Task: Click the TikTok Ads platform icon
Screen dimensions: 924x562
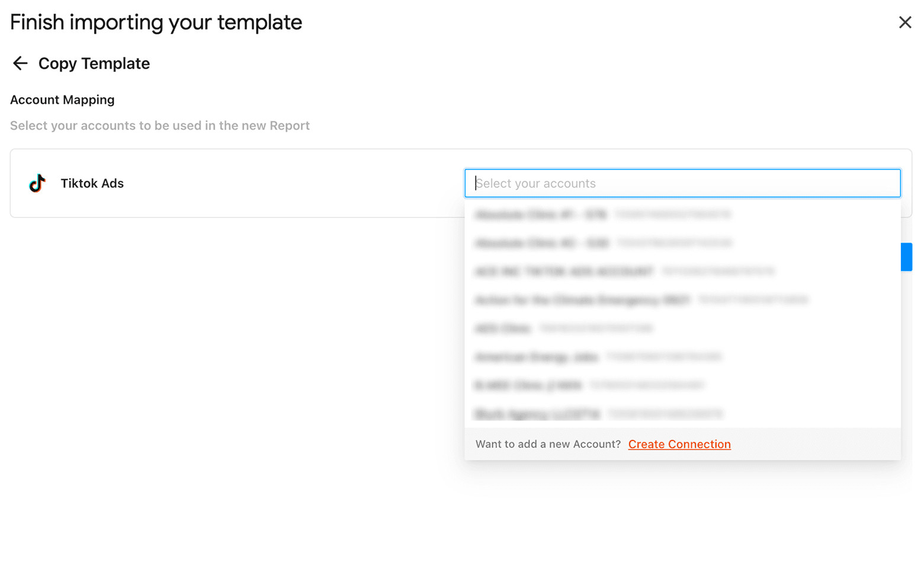Action: click(36, 183)
